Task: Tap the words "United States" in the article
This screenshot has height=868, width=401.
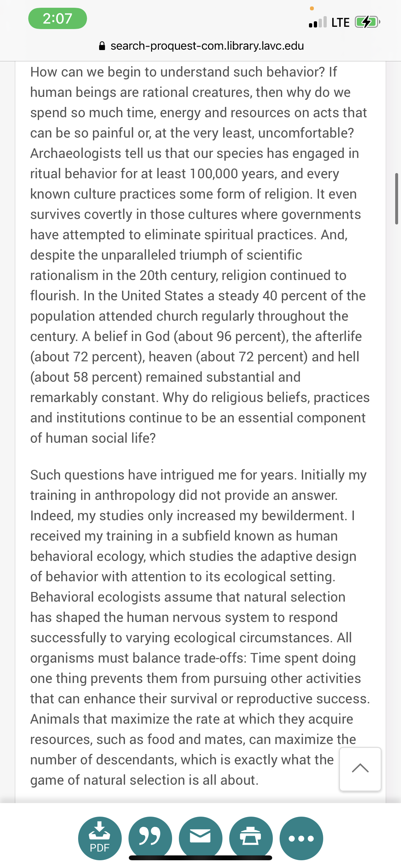Action: click(x=162, y=296)
